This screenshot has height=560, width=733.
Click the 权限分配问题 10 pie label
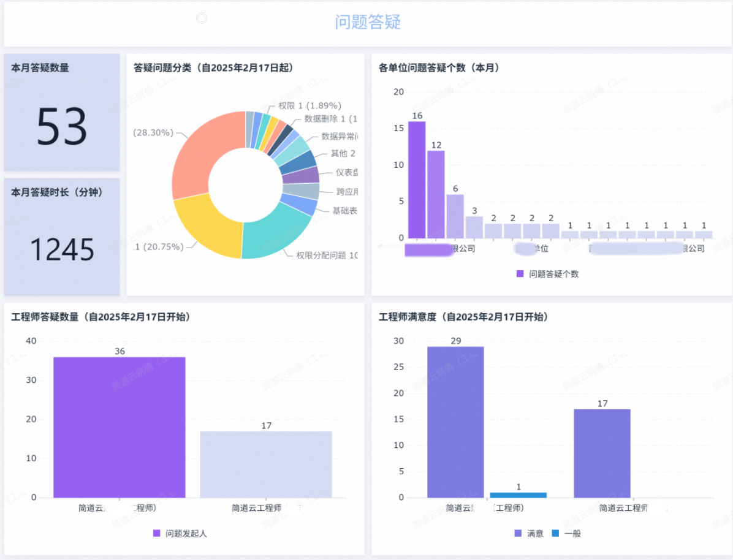coord(327,255)
